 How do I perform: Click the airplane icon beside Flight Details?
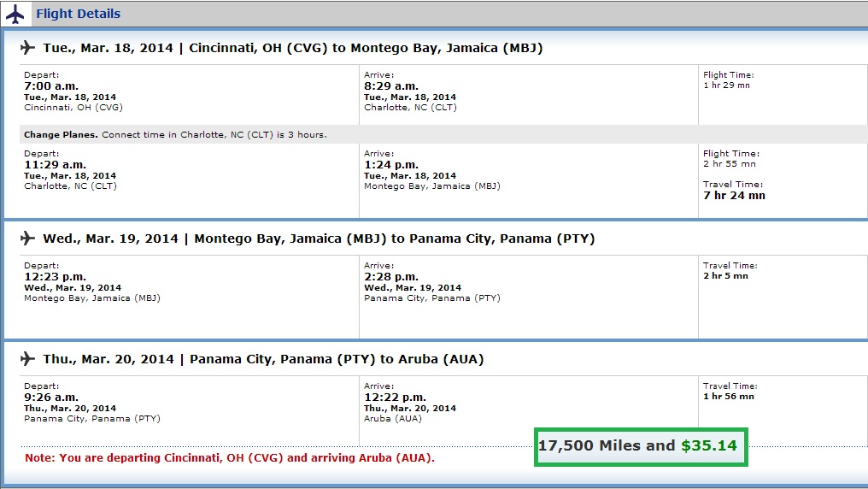pyautogui.click(x=15, y=14)
